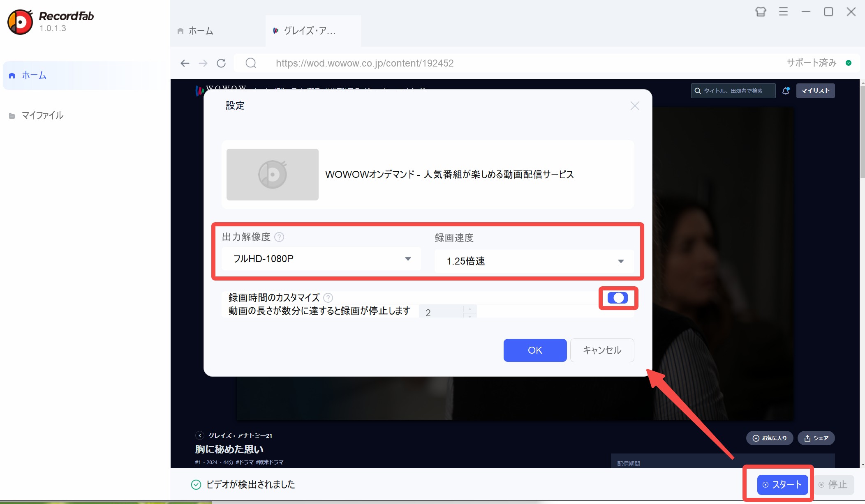
Task: Click the recording minutes field showing 2
Action: coord(441,312)
